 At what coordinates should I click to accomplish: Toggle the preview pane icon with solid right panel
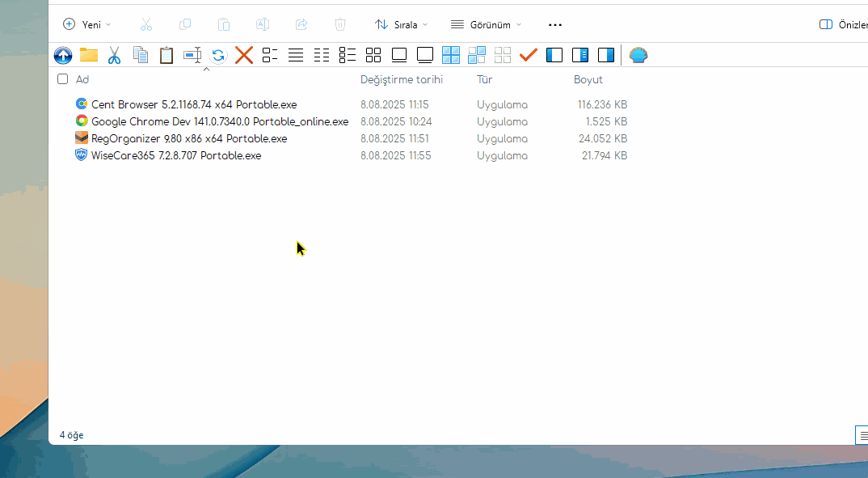tap(606, 55)
